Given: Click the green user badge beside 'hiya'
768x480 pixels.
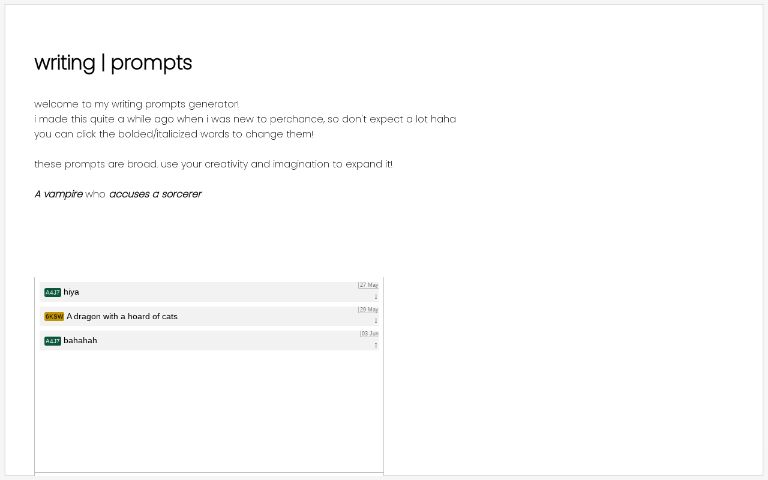Looking at the screenshot, I should (52, 292).
